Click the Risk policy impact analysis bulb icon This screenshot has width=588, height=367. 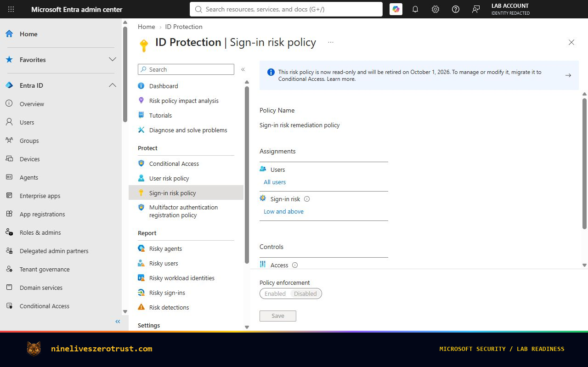pyautogui.click(x=141, y=101)
